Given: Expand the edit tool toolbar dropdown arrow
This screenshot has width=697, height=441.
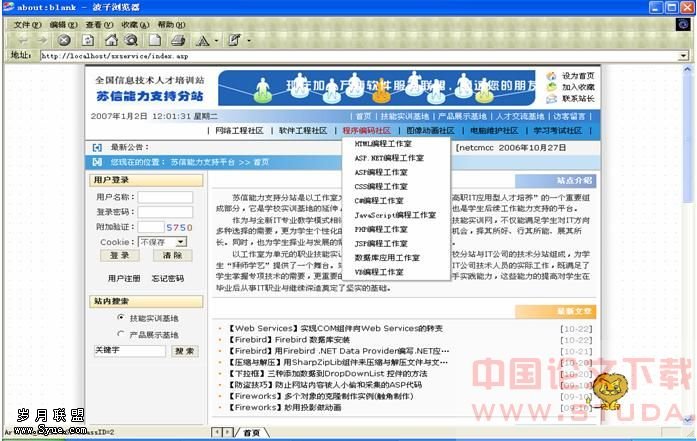Looking at the screenshot, I should click(x=248, y=40).
